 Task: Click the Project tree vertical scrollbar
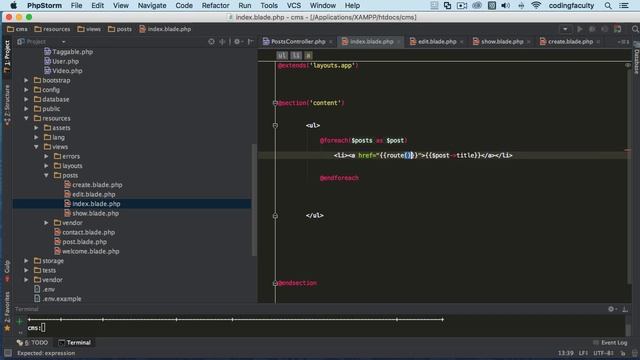255,200
